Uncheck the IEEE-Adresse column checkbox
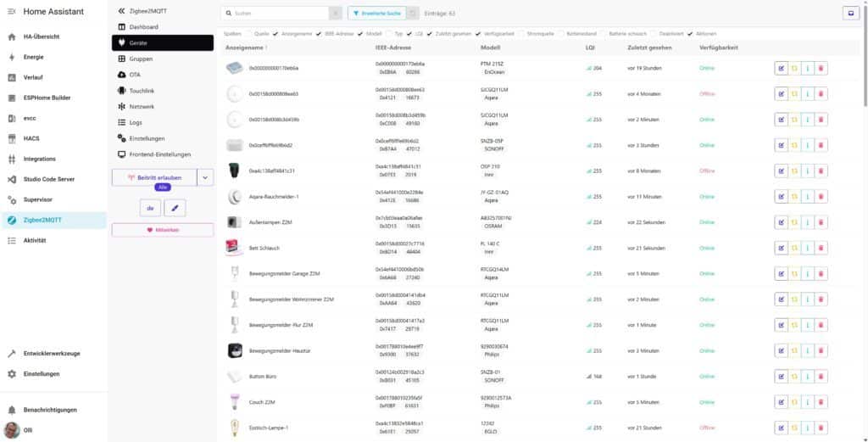Screen dimensions: 868x442 pyautogui.click(x=320, y=33)
